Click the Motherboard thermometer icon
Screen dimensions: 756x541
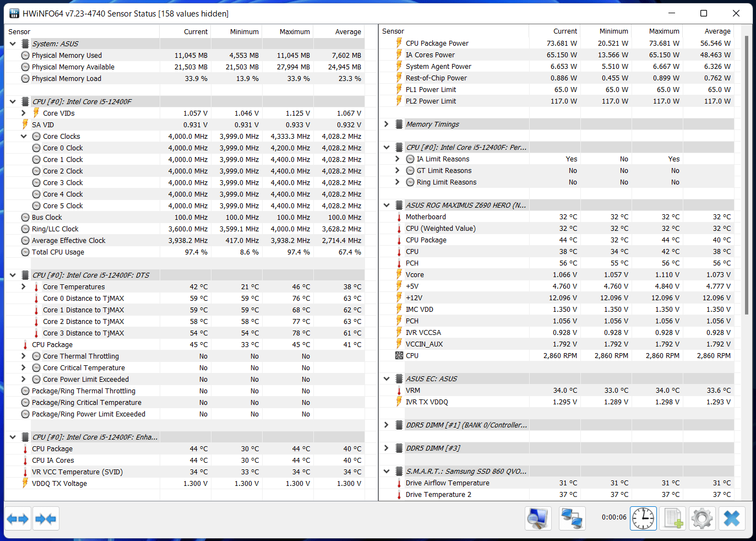399,217
